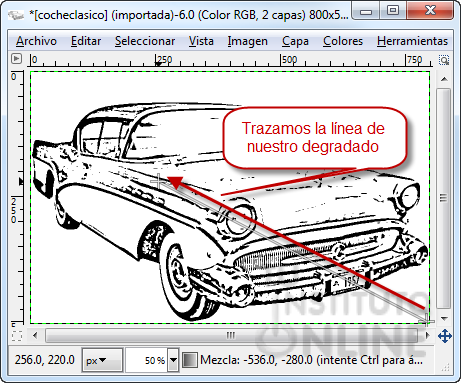Click the vertical scrollbar up arrow

pos(444,79)
